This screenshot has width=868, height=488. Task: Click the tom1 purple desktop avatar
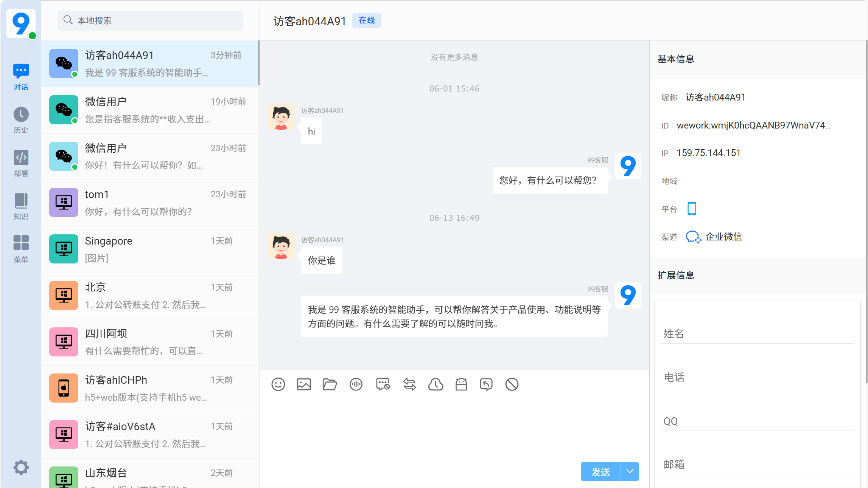tap(64, 202)
